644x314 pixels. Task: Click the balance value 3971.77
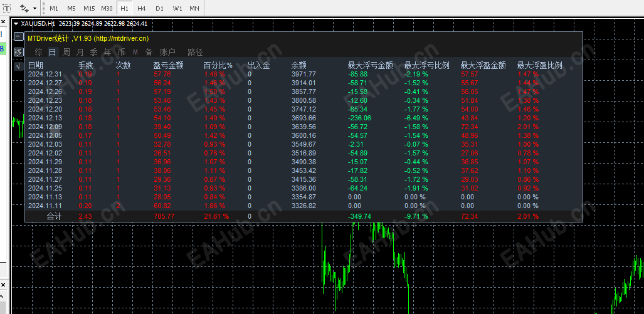click(x=304, y=75)
